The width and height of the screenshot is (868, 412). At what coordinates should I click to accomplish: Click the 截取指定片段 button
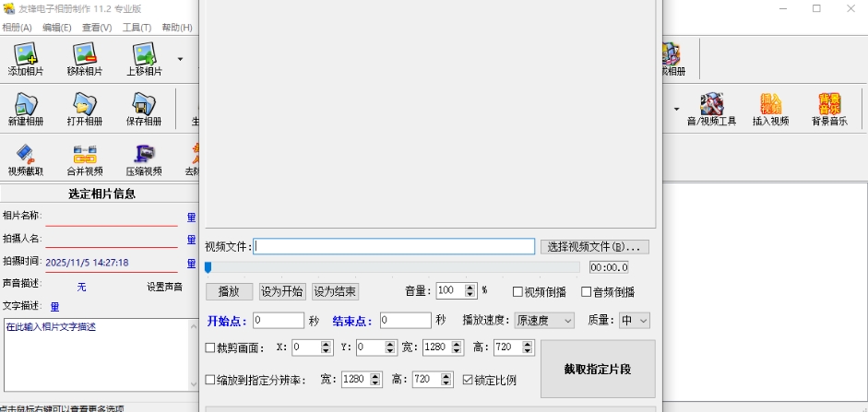[x=598, y=369]
